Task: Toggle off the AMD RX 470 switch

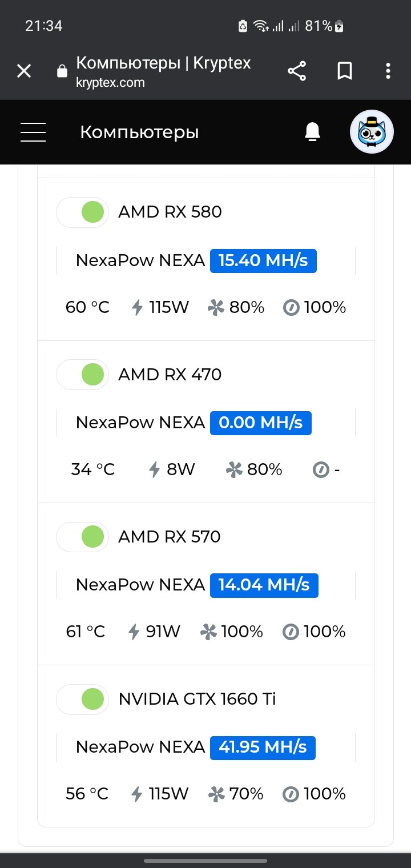Action: point(82,375)
